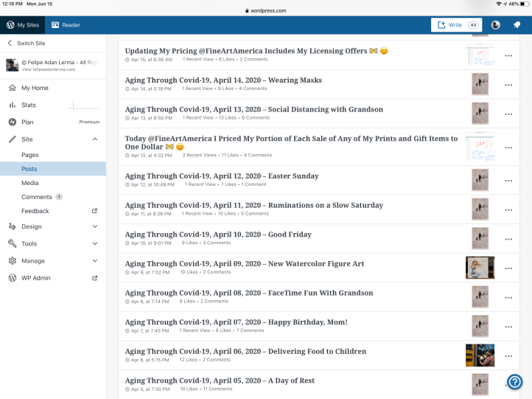532x399 pixels.
Task: Open ellipsis menu for Good Friday post
Action: point(508,238)
